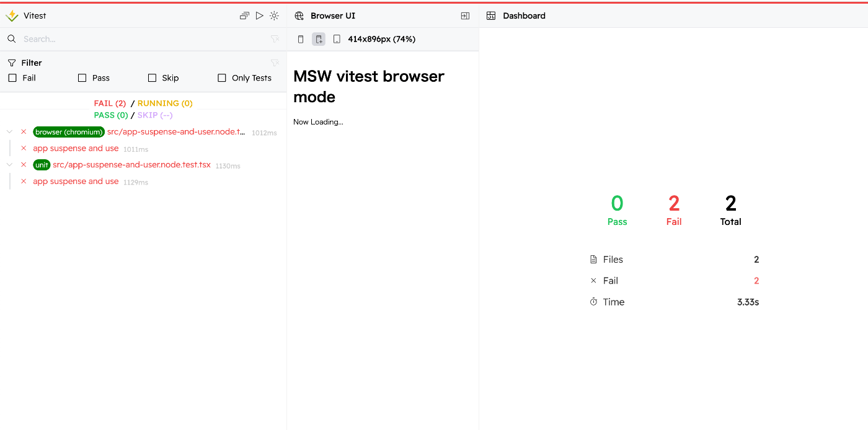This screenshot has height=430, width=868.
Task: Toggle dark mode via the sun icon
Action: click(274, 15)
